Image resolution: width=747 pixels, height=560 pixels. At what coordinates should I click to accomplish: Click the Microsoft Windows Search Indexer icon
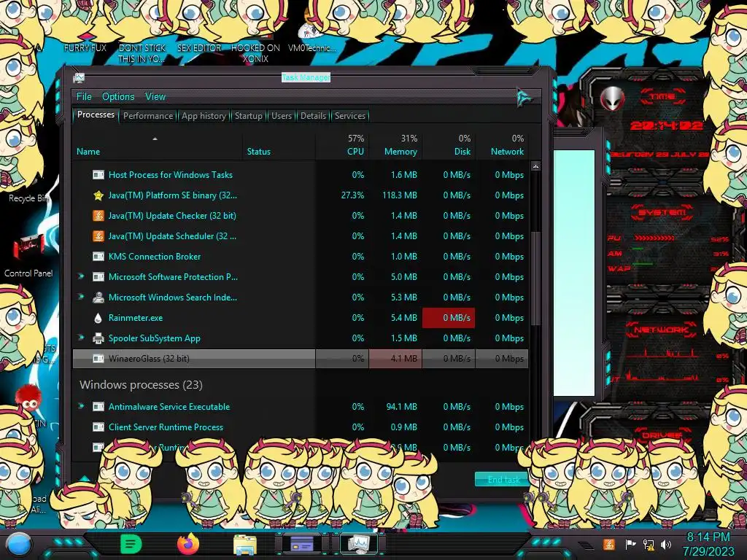[x=98, y=297]
